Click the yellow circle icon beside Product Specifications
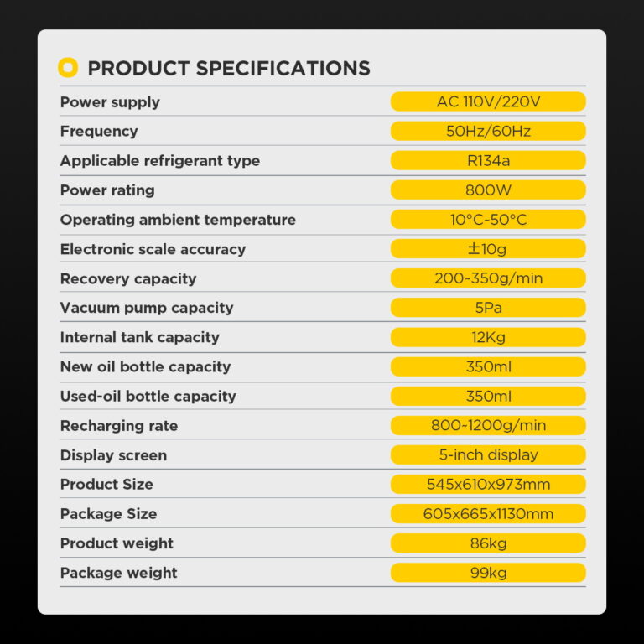The image size is (644, 644). click(68, 68)
